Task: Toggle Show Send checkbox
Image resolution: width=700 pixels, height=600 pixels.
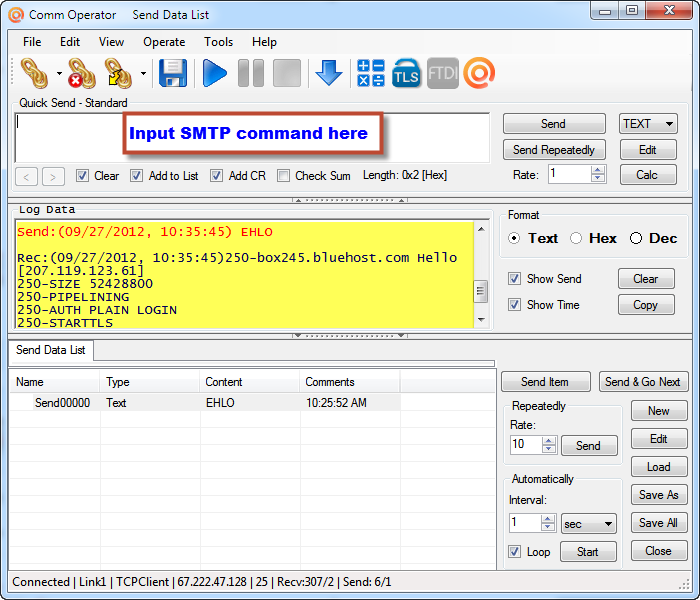Action: click(x=514, y=279)
